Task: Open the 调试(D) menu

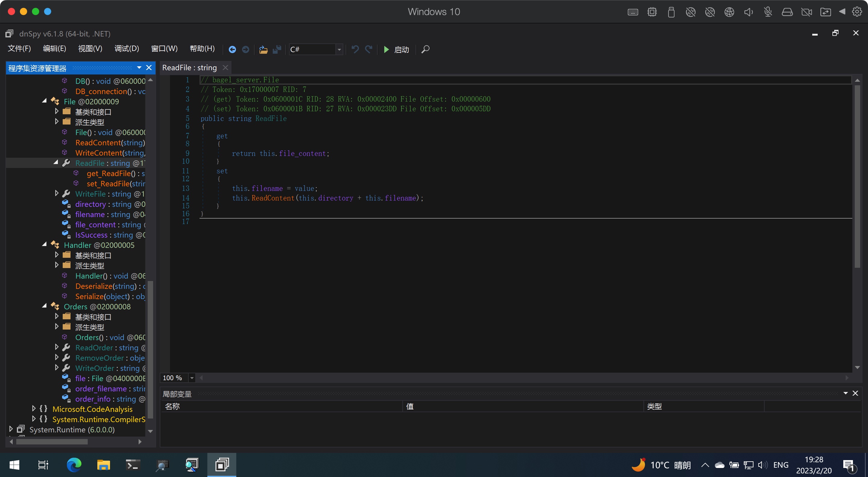Action: point(127,49)
